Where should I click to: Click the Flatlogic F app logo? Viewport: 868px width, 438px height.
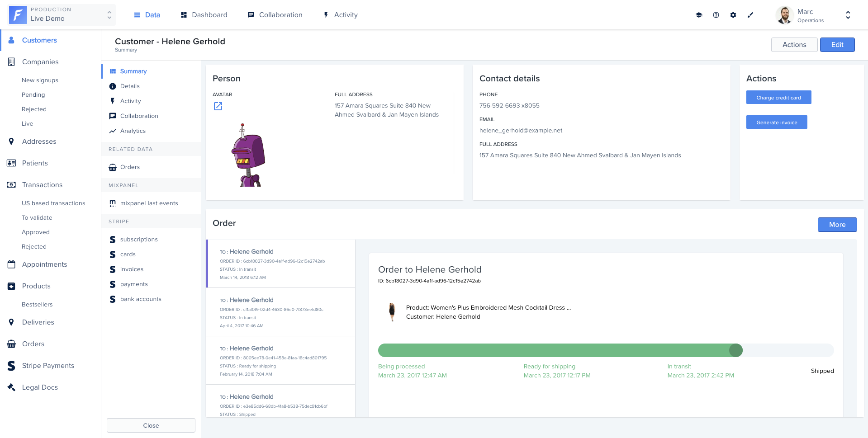pos(18,15)
